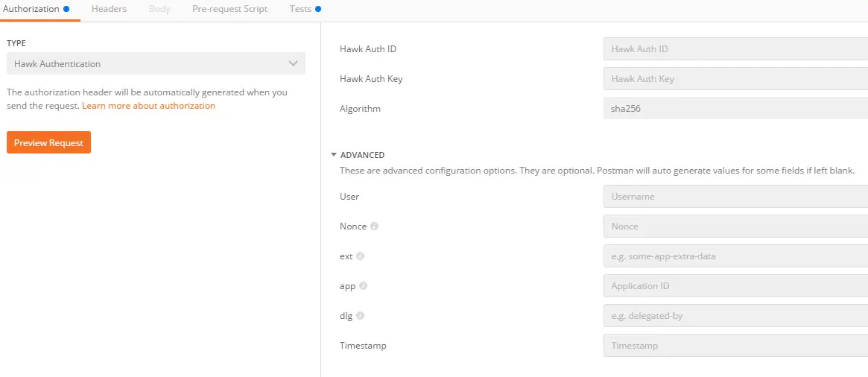Open the Hawk Authentication type dropdown

[x=156, y=64]
